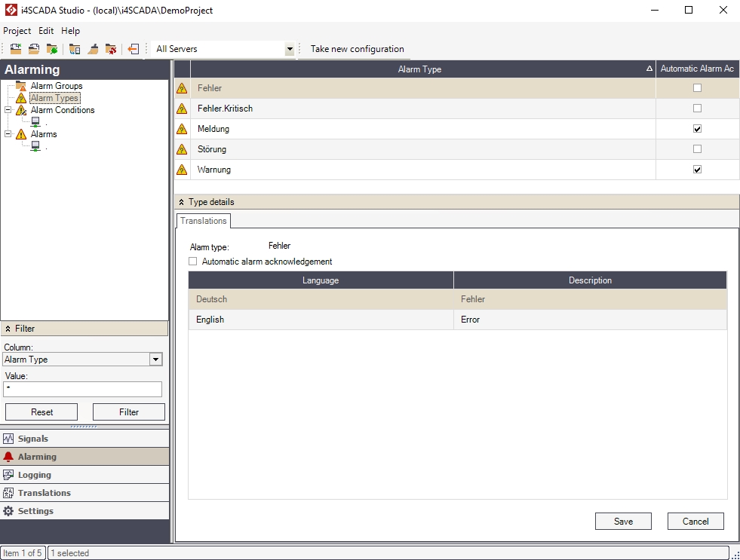
Task: Click the Alarm Conditions warning icon
Action: [21, 110]
